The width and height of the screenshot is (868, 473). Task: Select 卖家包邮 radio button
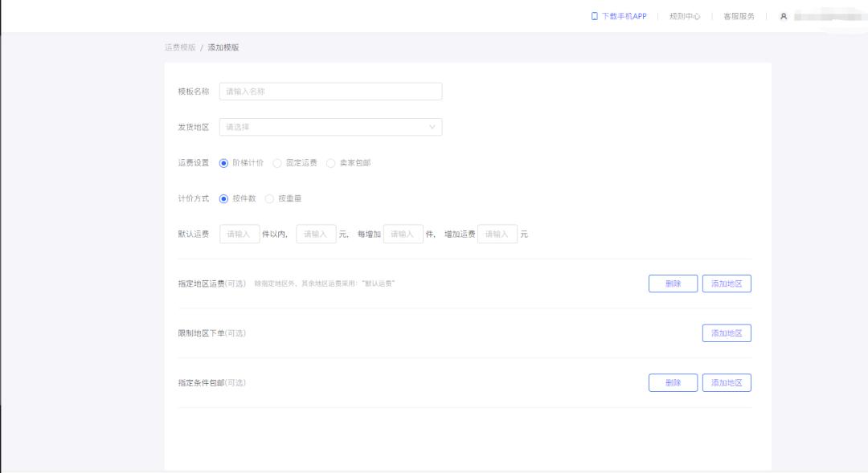[331, 163]
